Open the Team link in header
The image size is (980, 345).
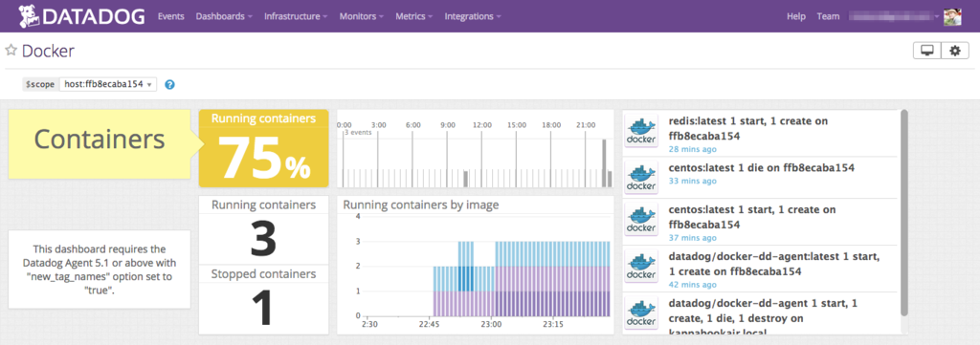click(x=828, y=17)
